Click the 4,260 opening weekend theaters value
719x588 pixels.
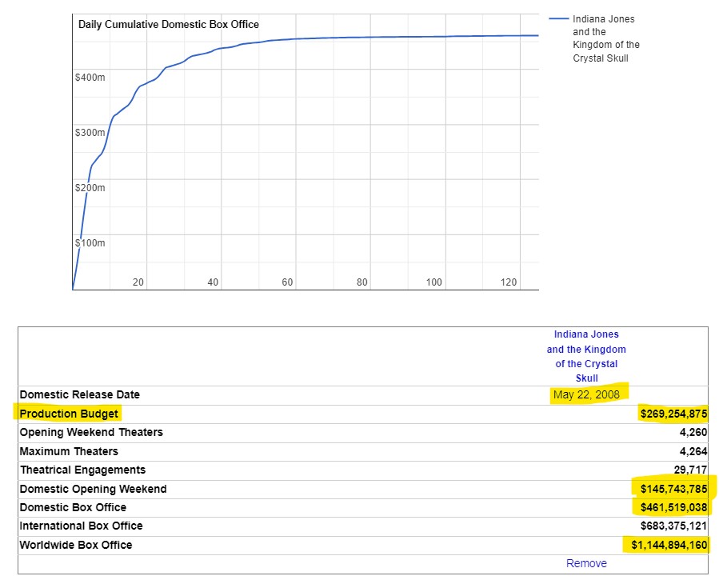pyautogui.click(x=691, y=432)
